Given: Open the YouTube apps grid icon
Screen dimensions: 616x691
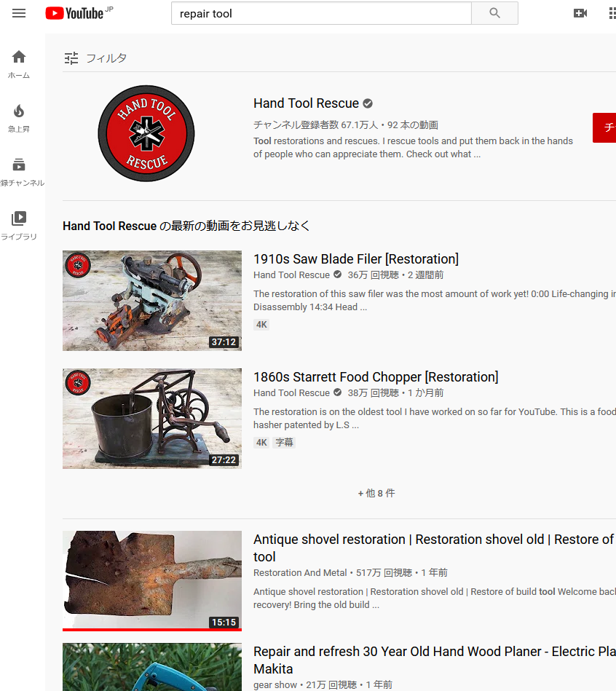Looking at the screenshot, I should pos(612,13).
